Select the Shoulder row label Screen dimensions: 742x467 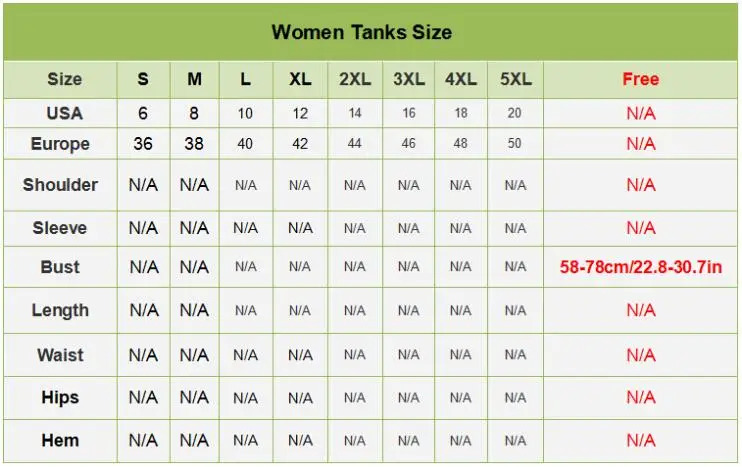60,185
